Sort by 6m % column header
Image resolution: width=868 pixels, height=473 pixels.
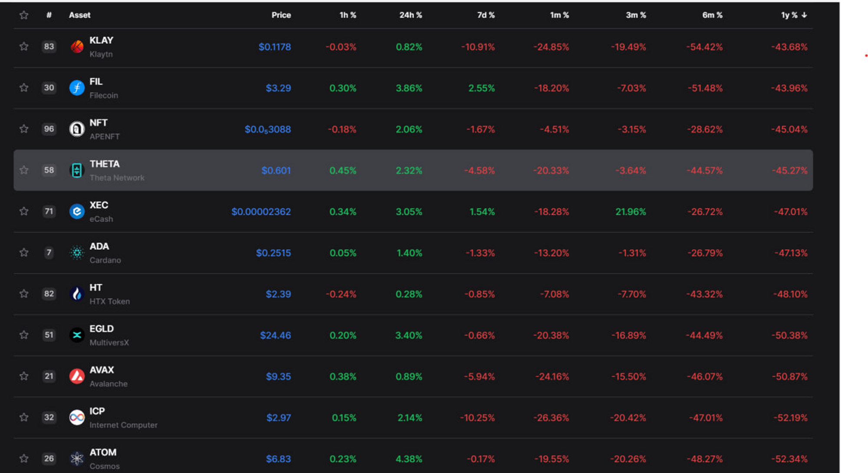pyautogui.click(x=712, y=15)
